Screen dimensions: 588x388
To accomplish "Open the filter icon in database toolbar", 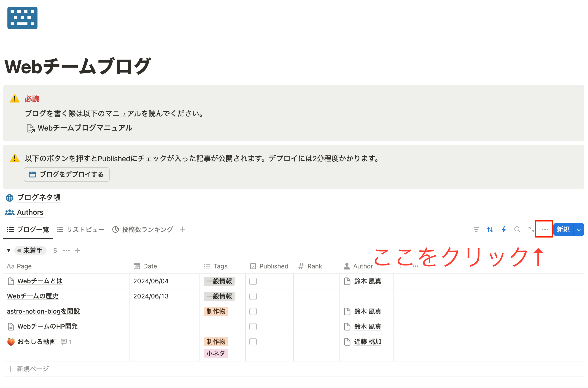I will pyautogui.click(x=476, y=230).
